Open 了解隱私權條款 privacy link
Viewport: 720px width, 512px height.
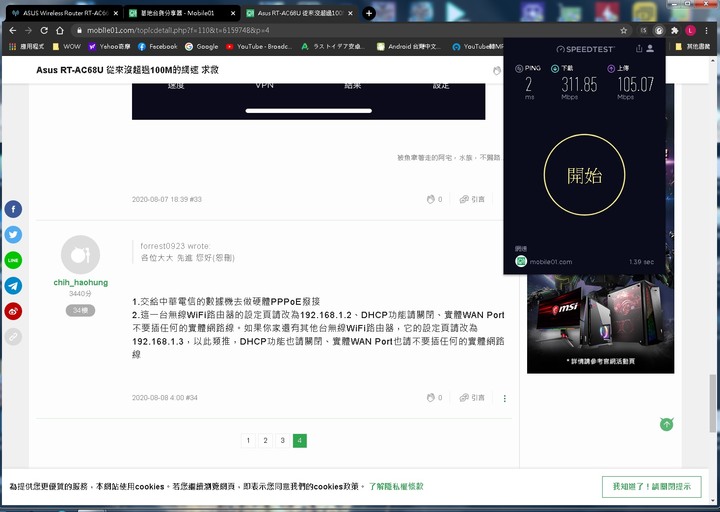(x=396, y=486)
